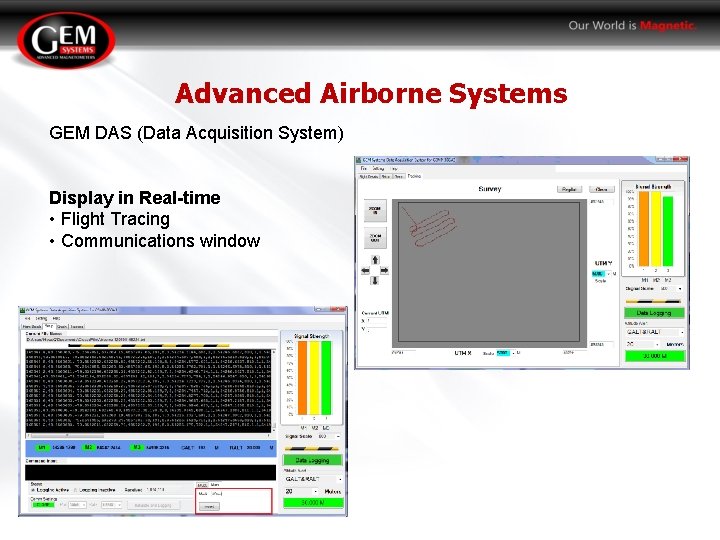The height and width of the screenshot is (540, 720).
Task: Pan the survey map left with the left arrow
Action: tap(366, 270)
